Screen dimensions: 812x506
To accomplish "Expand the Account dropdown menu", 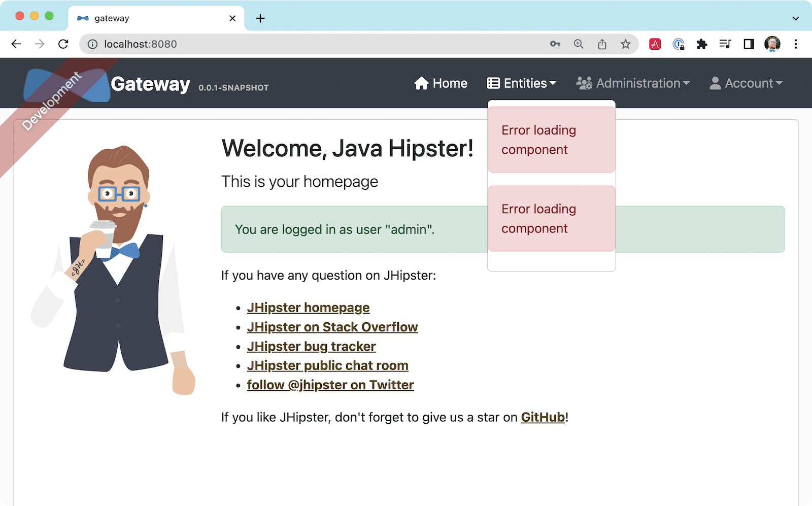I will [746, 83].
